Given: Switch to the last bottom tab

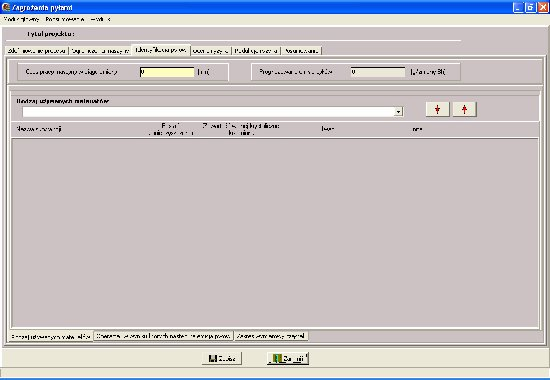Looking at the screenshot, I should pos(271,336).
